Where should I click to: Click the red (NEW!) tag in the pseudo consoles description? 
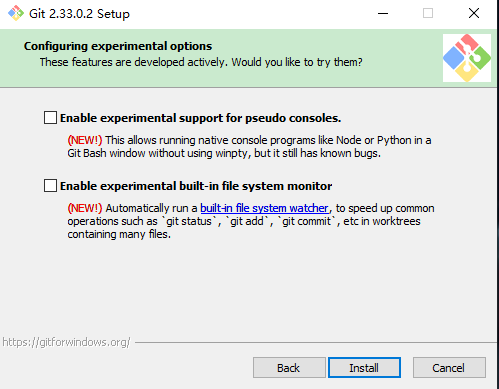pyautogui.click(x=85, y=140)
